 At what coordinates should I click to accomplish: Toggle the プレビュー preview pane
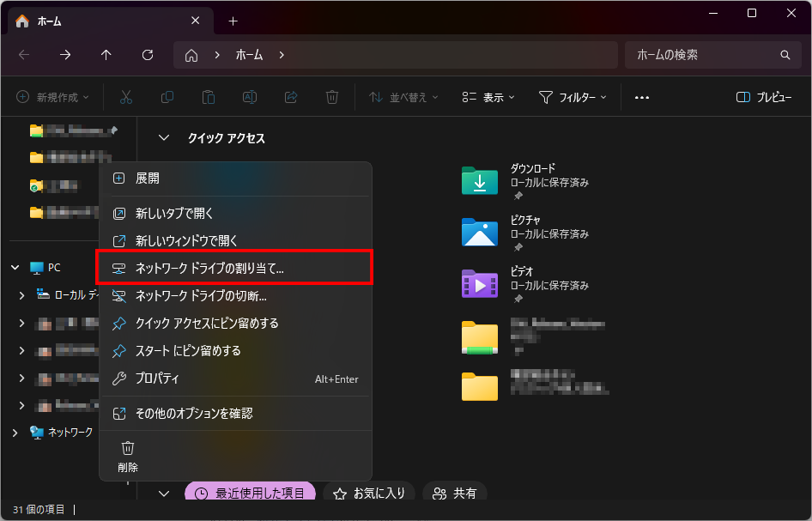point(763,97)
